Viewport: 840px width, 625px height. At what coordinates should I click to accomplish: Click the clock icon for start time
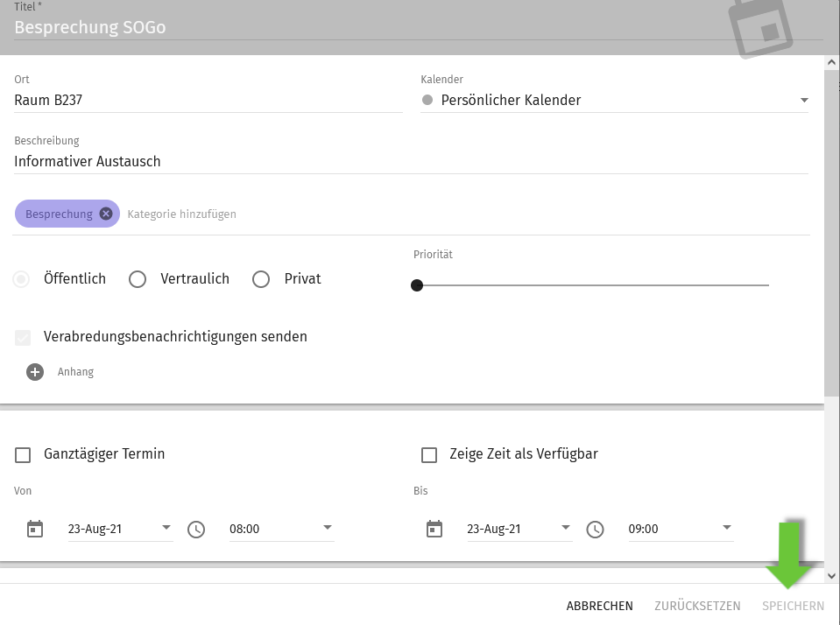pyautogui.click(x=196, y=529)
